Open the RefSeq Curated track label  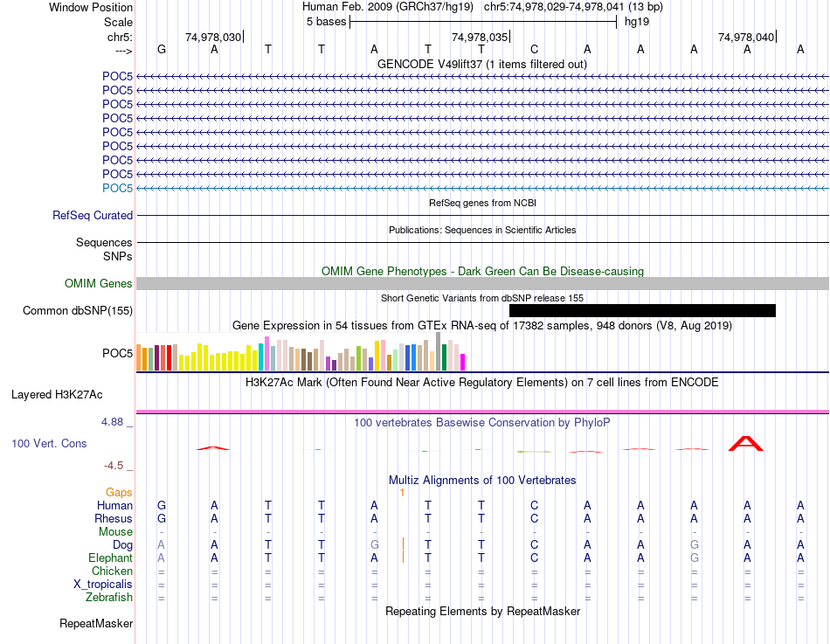93,215
